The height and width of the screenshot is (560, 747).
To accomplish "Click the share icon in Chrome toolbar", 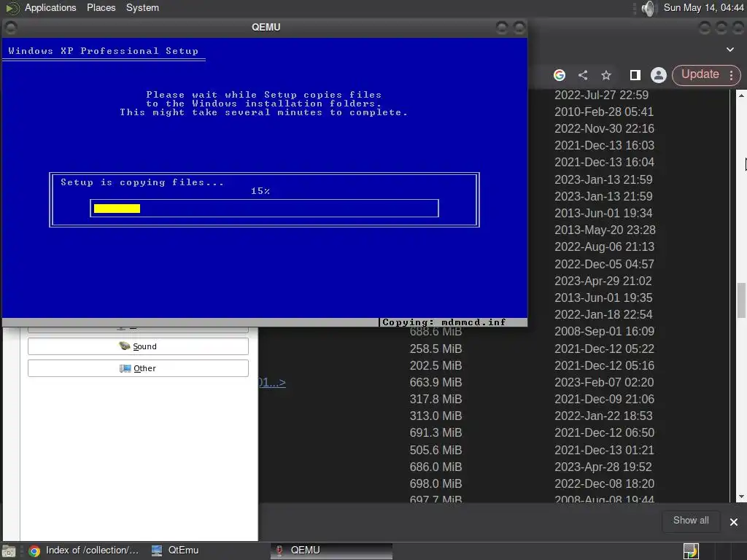I will pos(583,75).
